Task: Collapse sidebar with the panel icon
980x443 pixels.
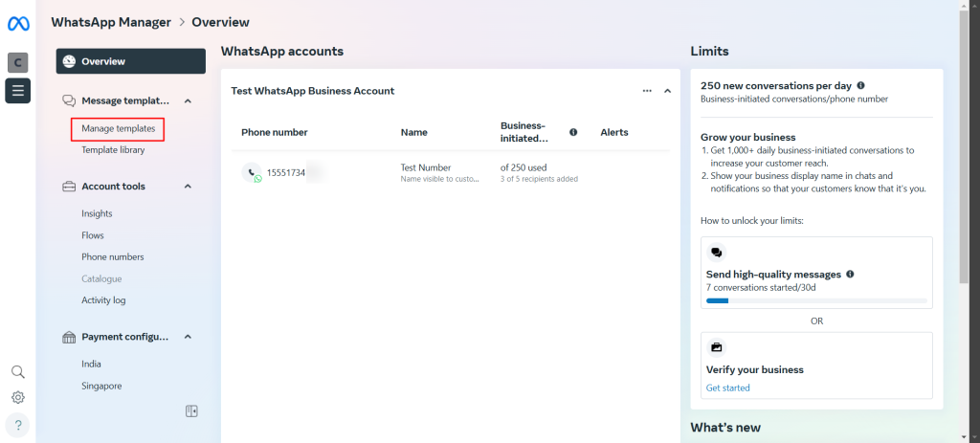Action: 191,411
